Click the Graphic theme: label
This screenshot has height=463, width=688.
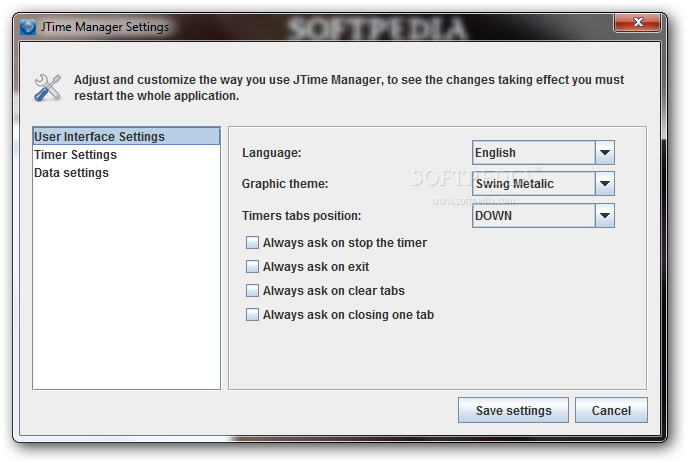pos(285,183)
